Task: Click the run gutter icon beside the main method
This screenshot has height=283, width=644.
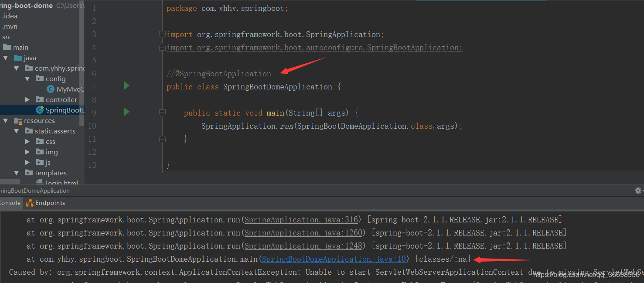Action: pos(126,112)
